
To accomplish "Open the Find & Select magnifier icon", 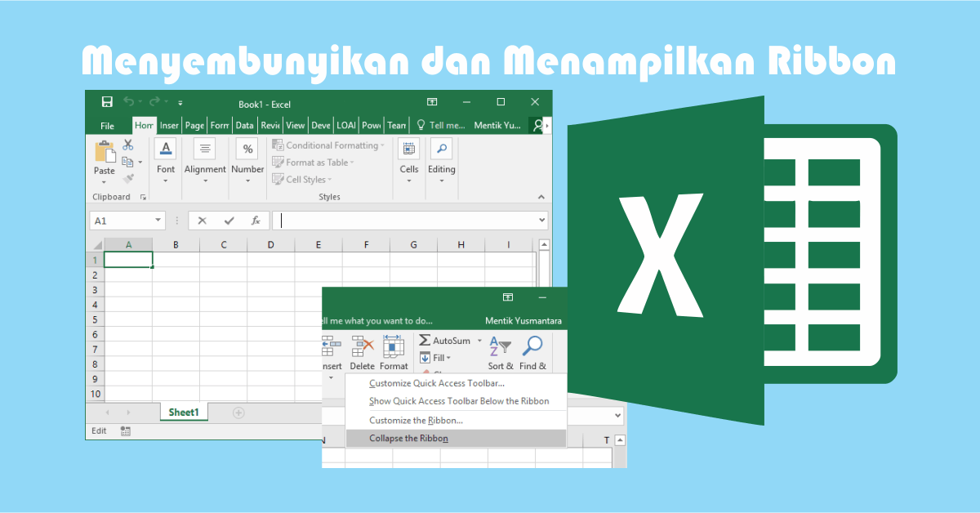I will click(532, 346).
